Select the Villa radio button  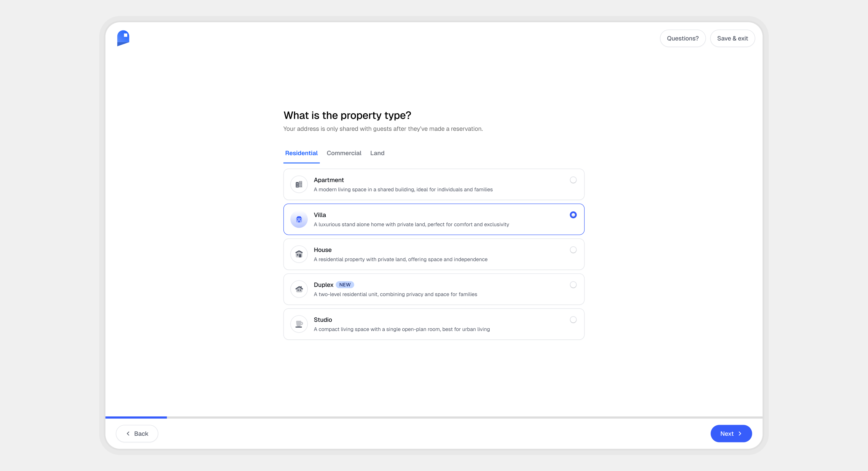(573, 215)
